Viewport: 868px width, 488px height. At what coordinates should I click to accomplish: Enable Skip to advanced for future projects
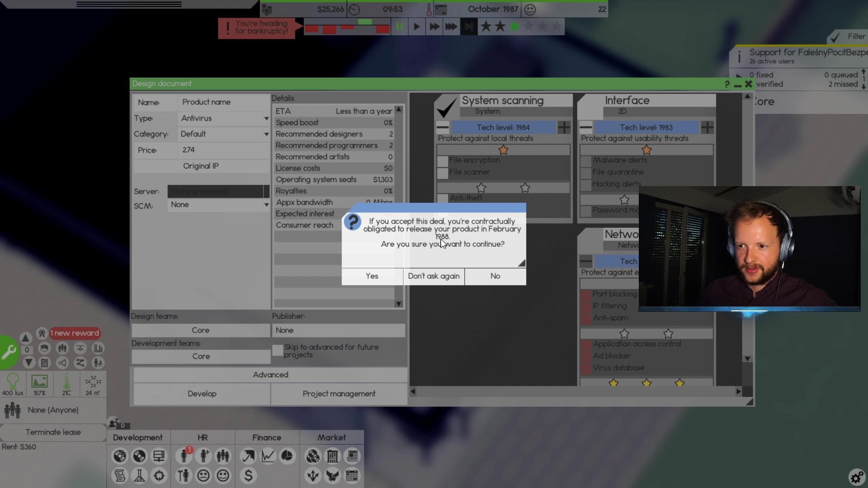pyautogui.click(x=278, y=350)
